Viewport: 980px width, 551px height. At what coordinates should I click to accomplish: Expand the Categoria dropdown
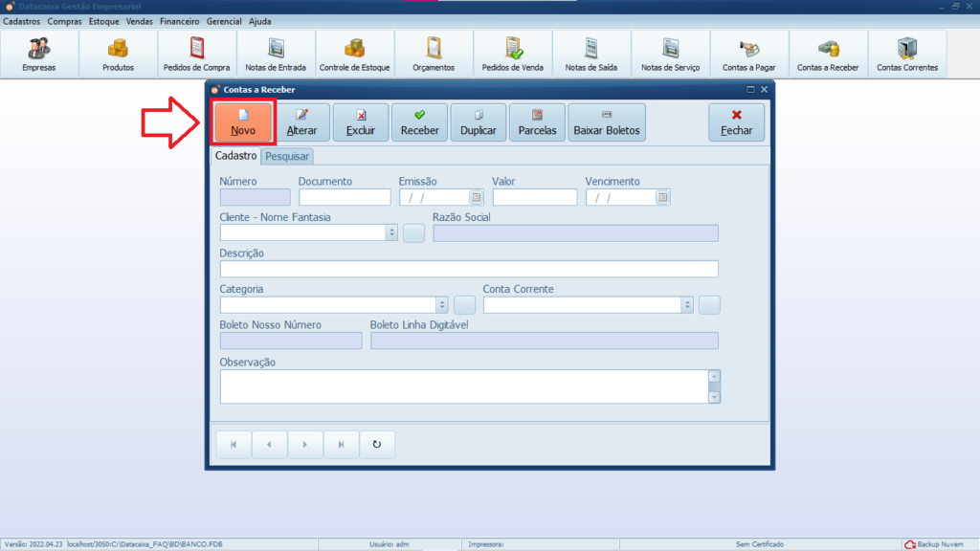[x=441, y=305]
